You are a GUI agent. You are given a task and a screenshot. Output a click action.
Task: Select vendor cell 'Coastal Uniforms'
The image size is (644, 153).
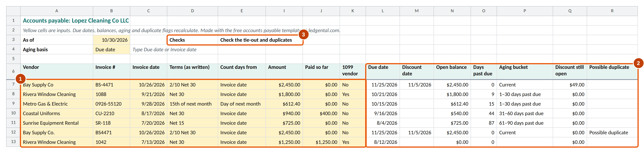57,113
